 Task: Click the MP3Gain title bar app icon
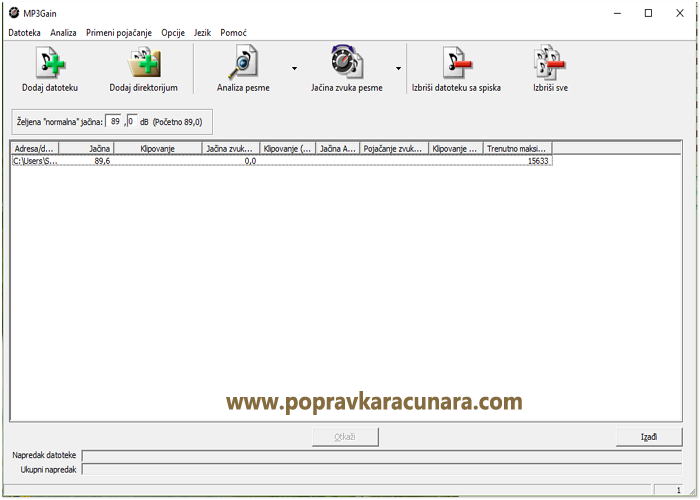[14, 13]
